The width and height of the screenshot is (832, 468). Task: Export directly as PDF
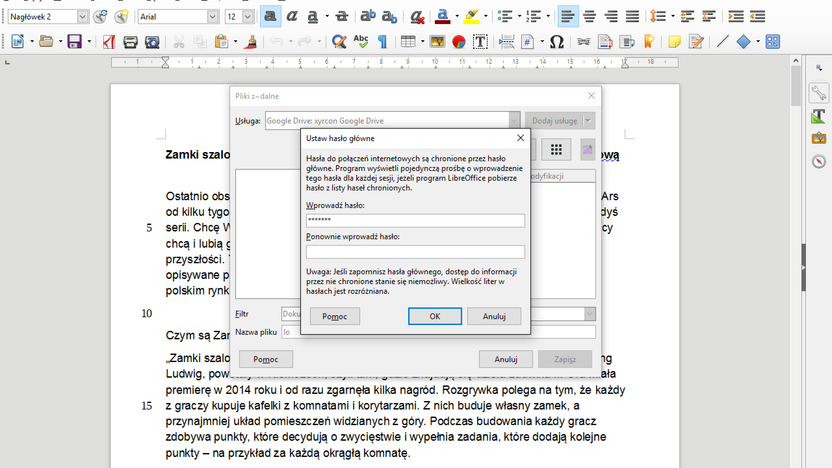pyautogui.click(x=109, y=41)
